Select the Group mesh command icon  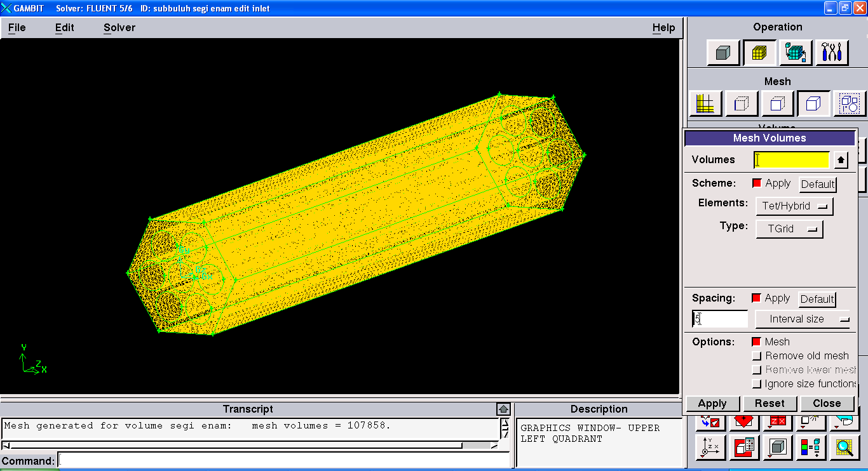(x=850, y=103)
